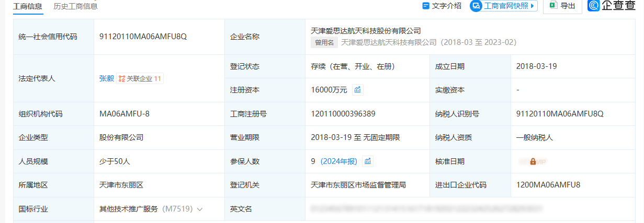Screen dimensions: 644x223
Task: Click the chart icon beside 16000万元
Action: coord(357,90)
